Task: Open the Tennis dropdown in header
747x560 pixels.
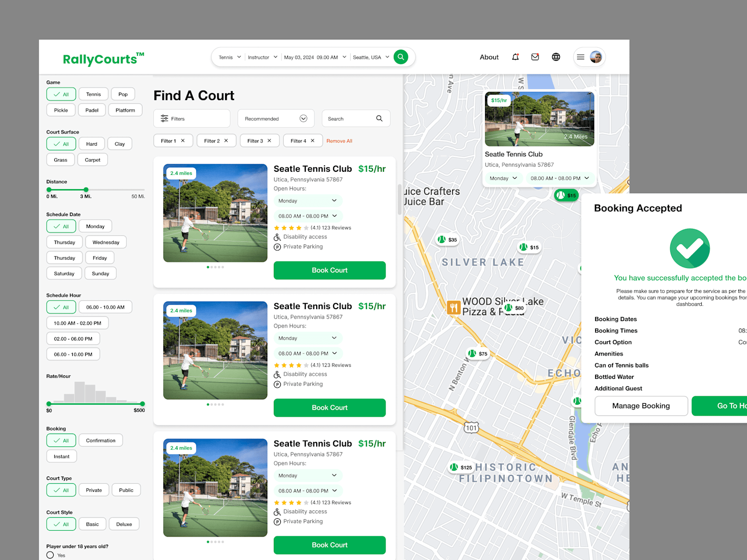Action: (230, 57)
